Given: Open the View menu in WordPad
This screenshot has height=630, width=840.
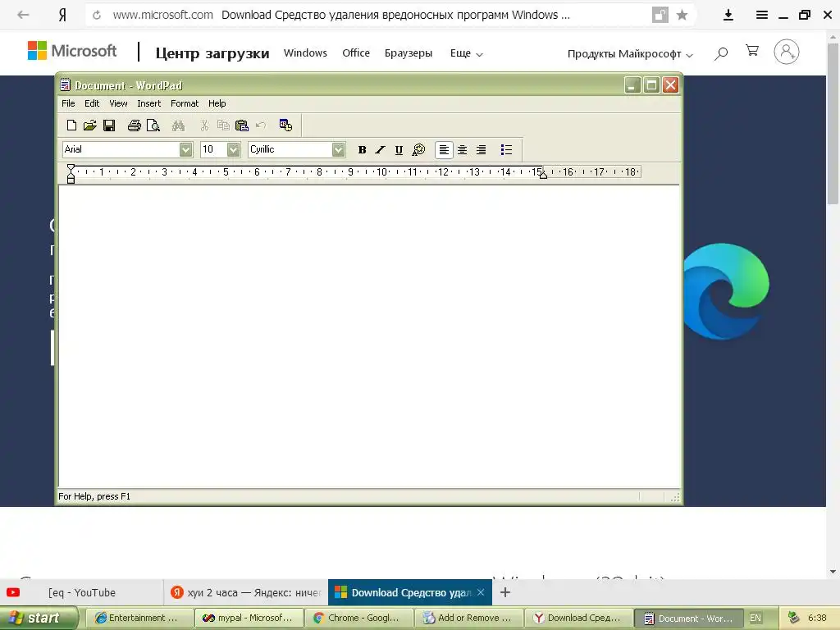Looking at the screenshot, I should (x=118, y=103).
